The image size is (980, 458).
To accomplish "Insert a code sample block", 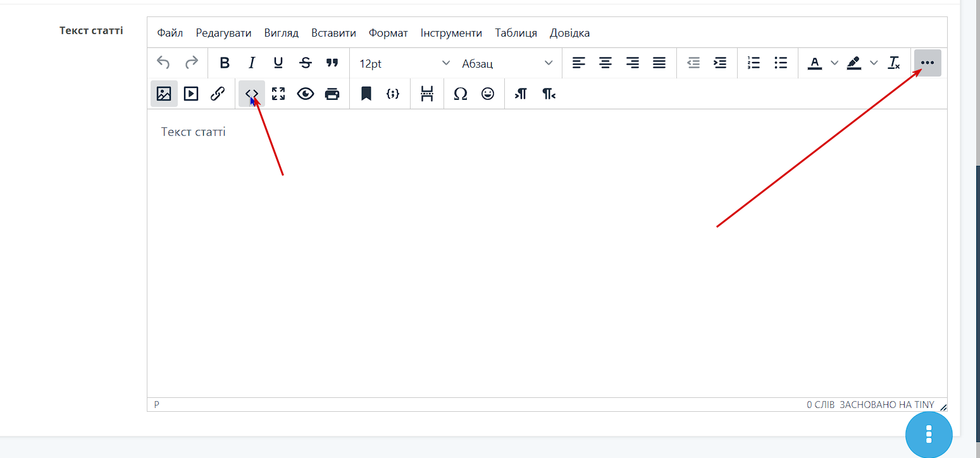I will point(393,94).
